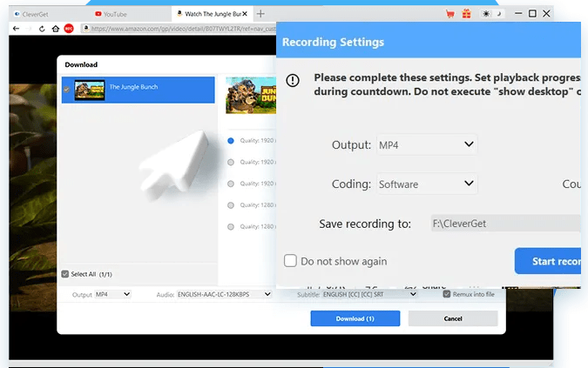Open the Audio ENGLISH-AAC-LC-128KBPS dropdown

pyautogui.click(x=224, y=294)
